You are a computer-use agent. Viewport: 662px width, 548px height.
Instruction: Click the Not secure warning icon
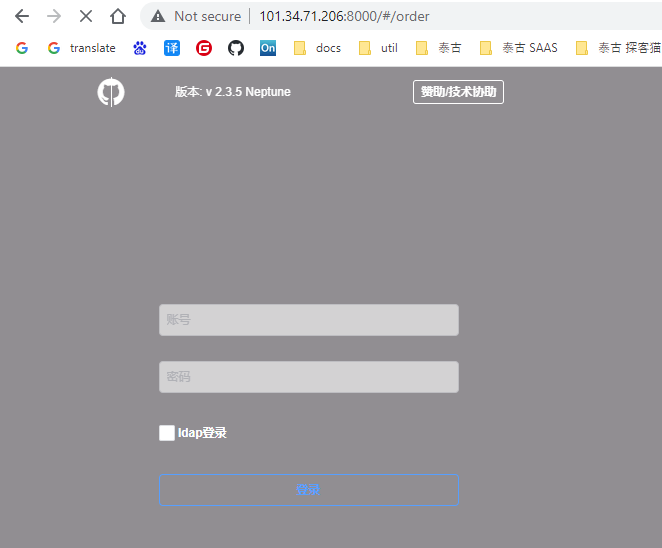[x=158, y=16]
